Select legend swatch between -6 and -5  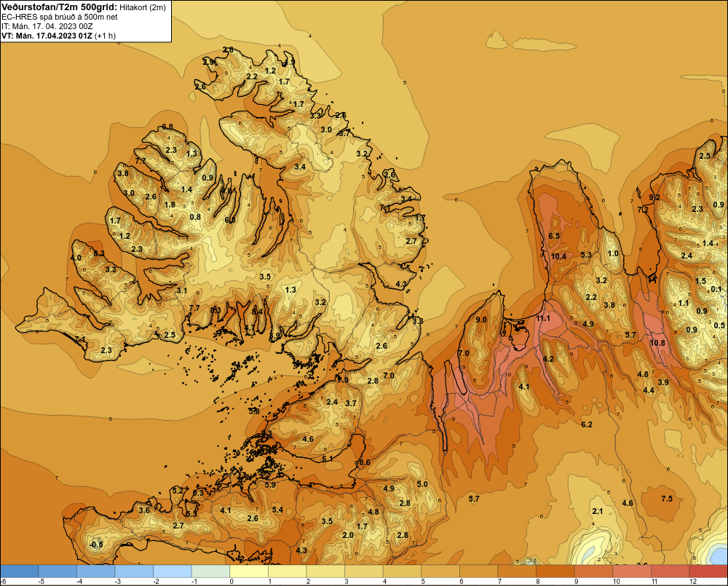(19, 571)
